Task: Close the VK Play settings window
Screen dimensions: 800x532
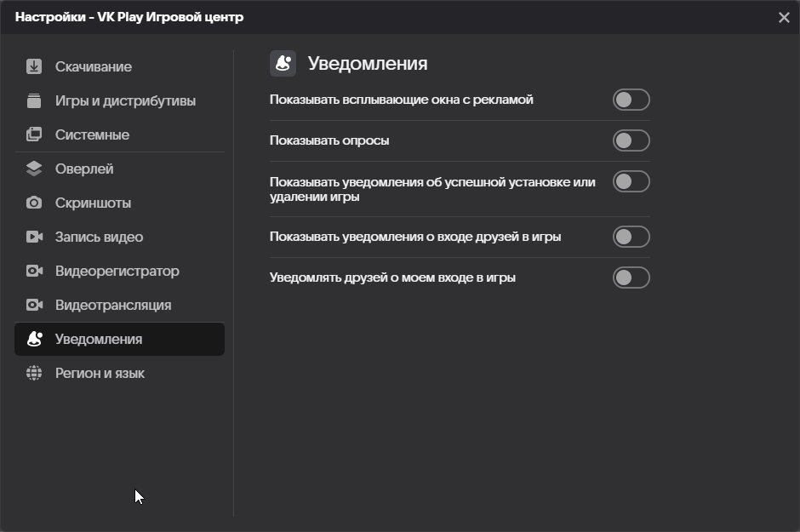Action: 784,17
